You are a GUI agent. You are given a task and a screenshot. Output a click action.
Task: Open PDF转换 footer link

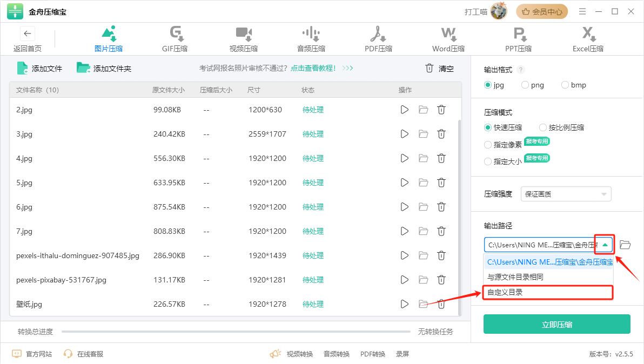[373, 354]
